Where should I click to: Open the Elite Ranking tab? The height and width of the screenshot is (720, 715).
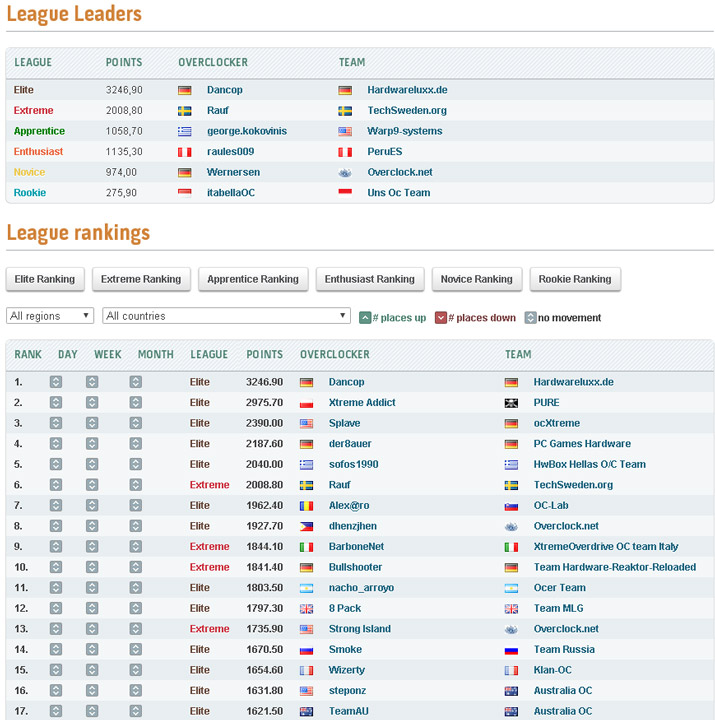click(45, 279)
